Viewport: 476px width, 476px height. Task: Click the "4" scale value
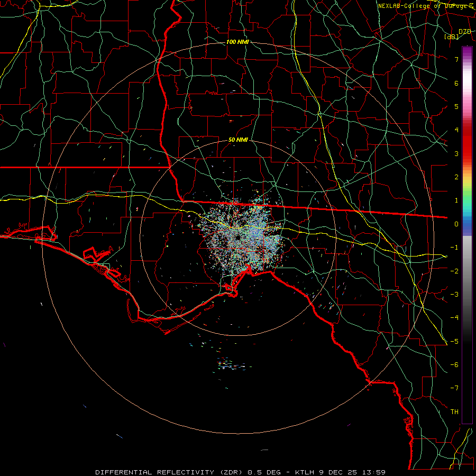[456, 130]
